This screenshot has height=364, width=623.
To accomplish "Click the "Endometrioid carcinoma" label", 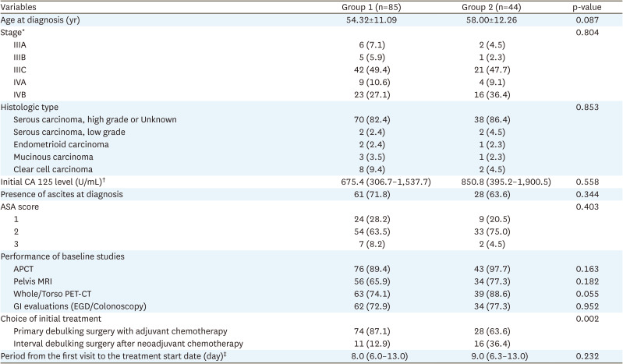I will 61,145.
